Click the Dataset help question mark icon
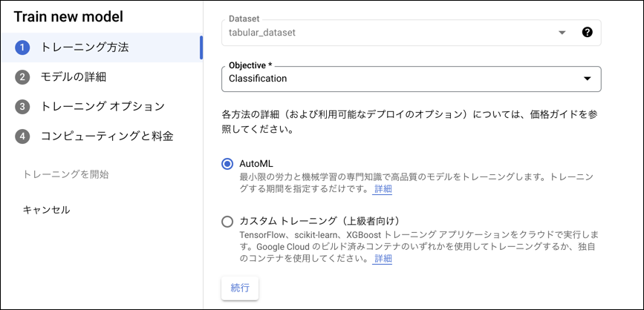 587,33
